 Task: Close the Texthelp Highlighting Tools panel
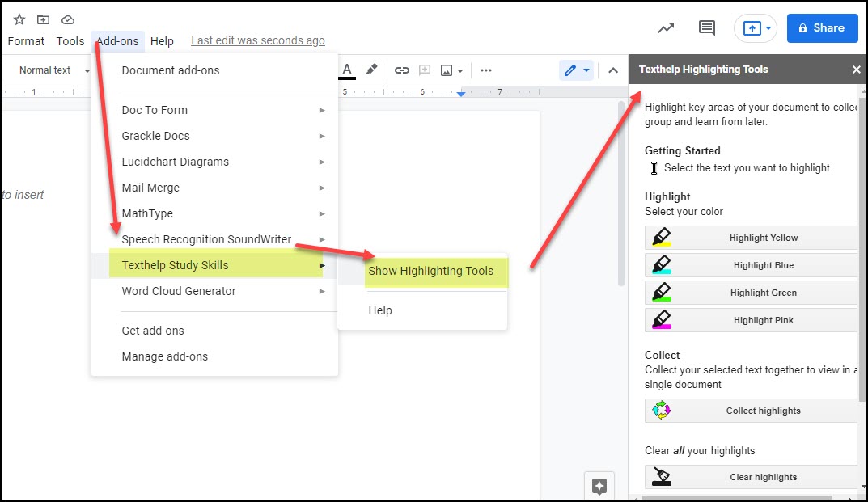point(857,70)
